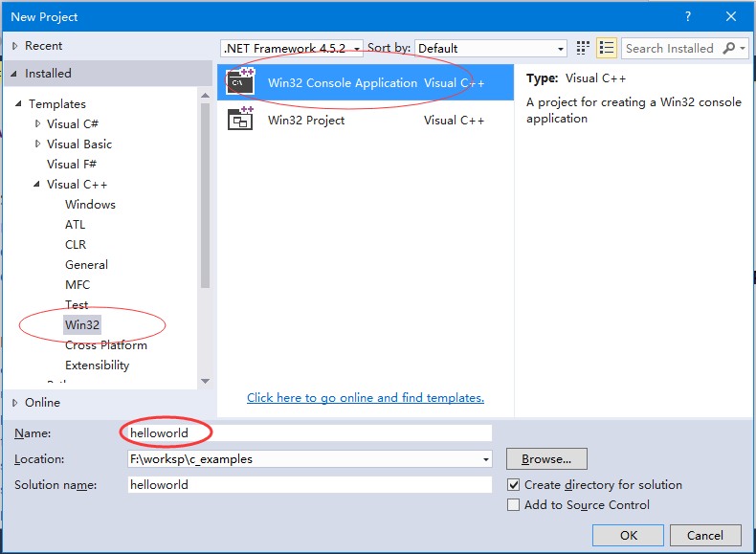Open the Location path dropdown
The image size is (756, 554).
[x=485, y=459]
